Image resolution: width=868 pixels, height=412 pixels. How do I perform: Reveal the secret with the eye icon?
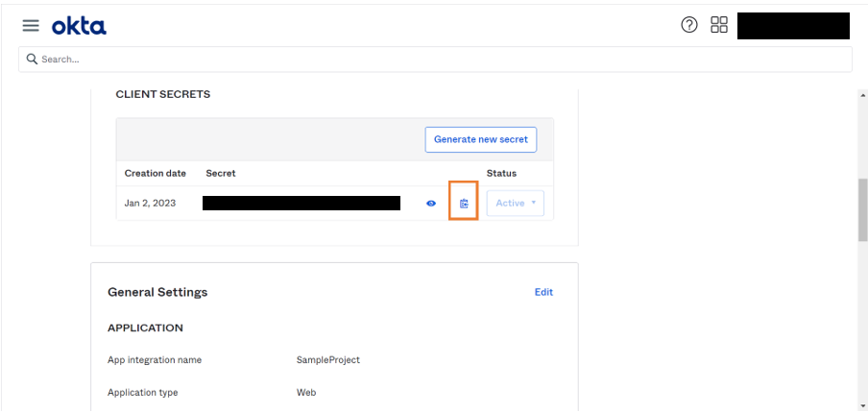(x=431, y=204)
